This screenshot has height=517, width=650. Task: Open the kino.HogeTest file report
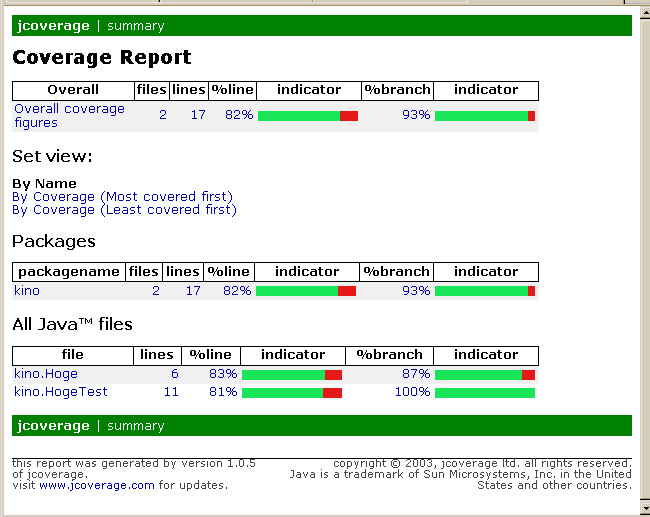click(60, 392)
